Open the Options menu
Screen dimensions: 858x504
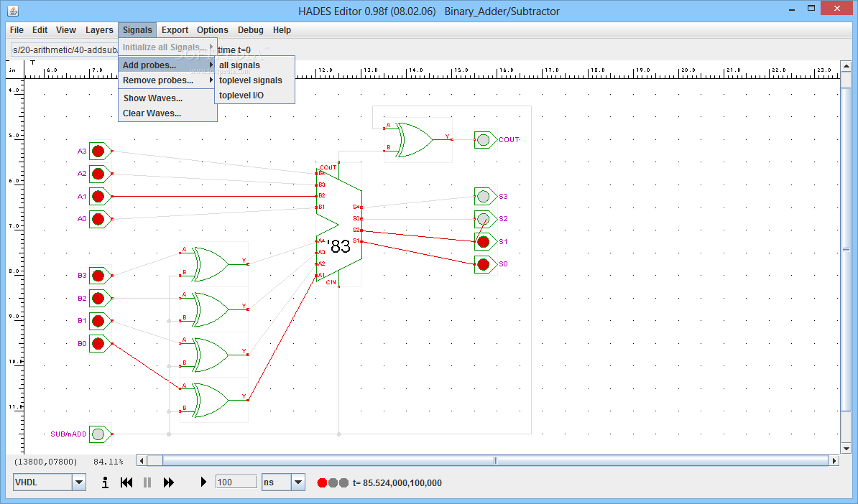pyautogui.click(x=212, y=30)
